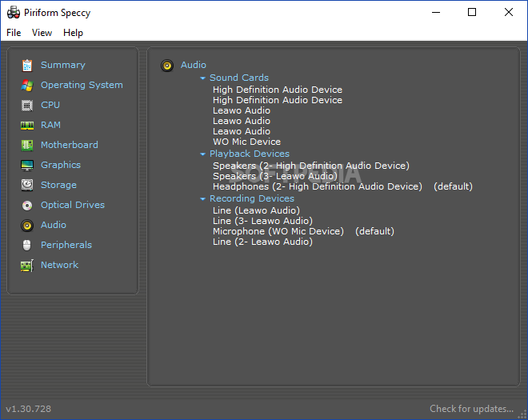528x420 pixels.
Task: Select Line (Leawo Audio) recording device
Action: tap(256, 210)
